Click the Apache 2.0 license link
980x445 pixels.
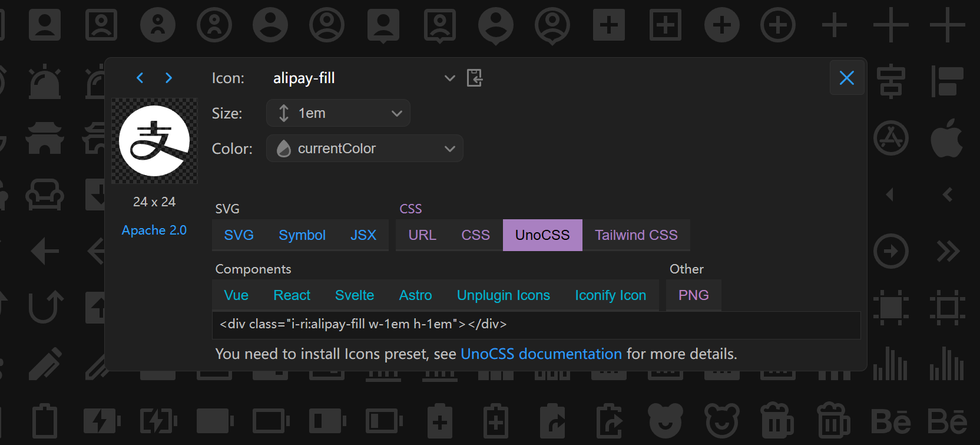(154, 230)
